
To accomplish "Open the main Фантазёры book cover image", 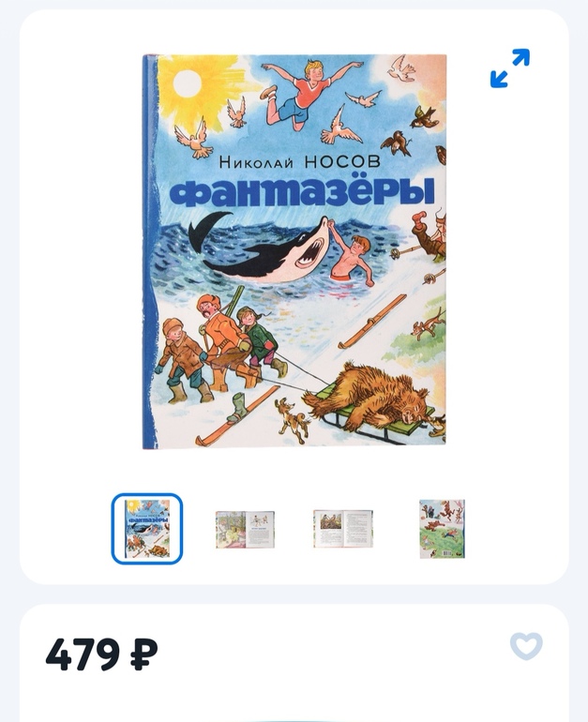I will click(294, 251).
